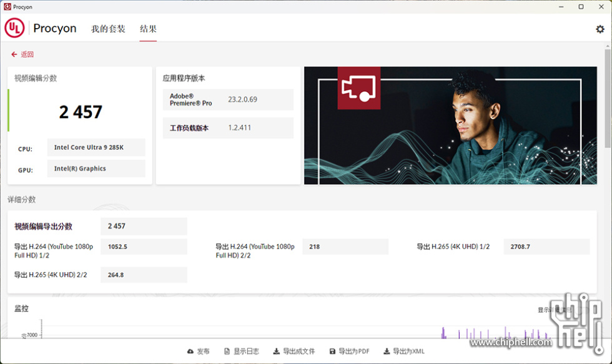Click the Procyon title bar app icon
The width and height of the screenshot is (612, 364).
[7, 7]
